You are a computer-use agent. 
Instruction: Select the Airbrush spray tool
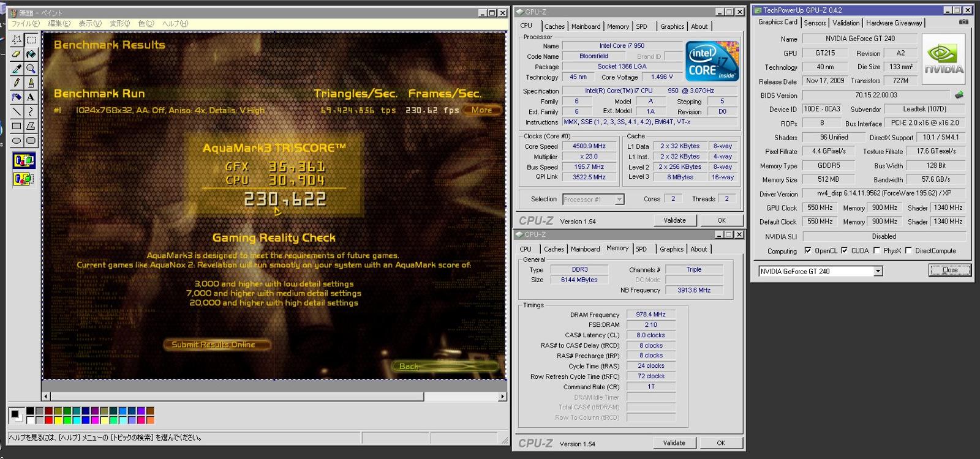point(17,97)
